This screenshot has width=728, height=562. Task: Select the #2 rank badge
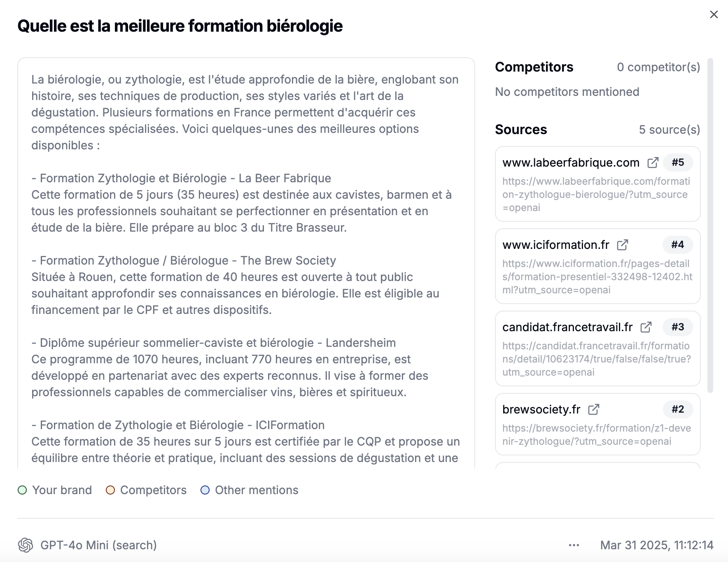coord(678,409)
